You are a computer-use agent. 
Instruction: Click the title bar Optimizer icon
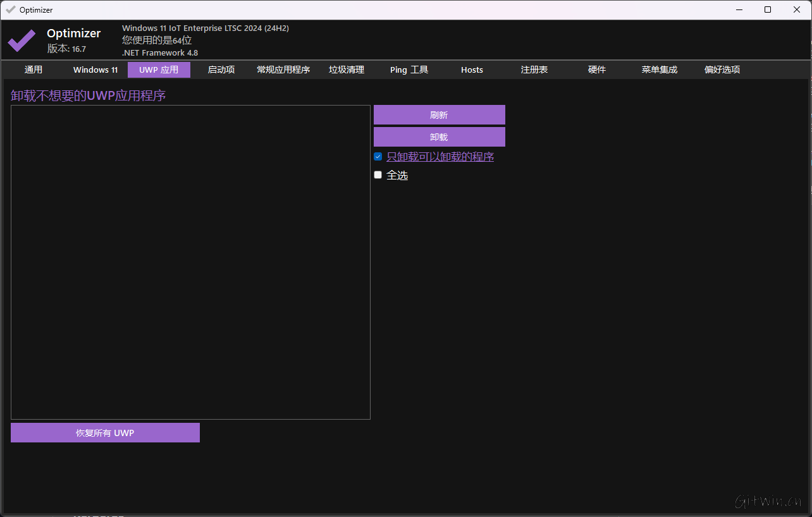[11, 9]
